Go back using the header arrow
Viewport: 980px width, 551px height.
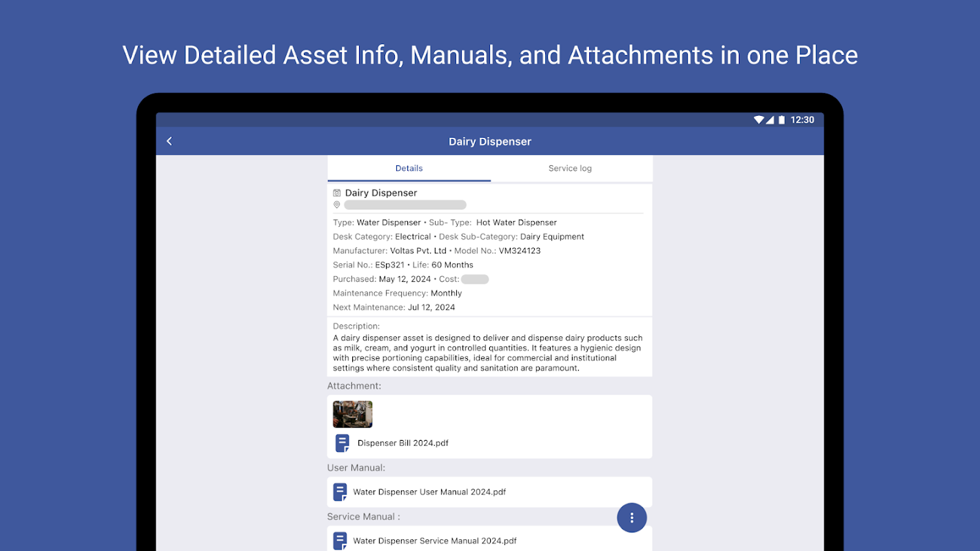coord(170,141)
